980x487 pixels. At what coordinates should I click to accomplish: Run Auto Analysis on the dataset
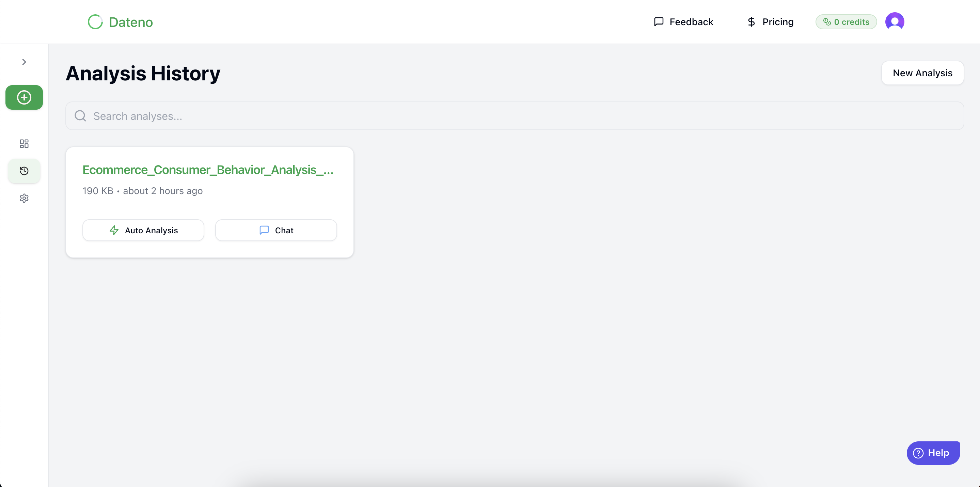point(143,230)
